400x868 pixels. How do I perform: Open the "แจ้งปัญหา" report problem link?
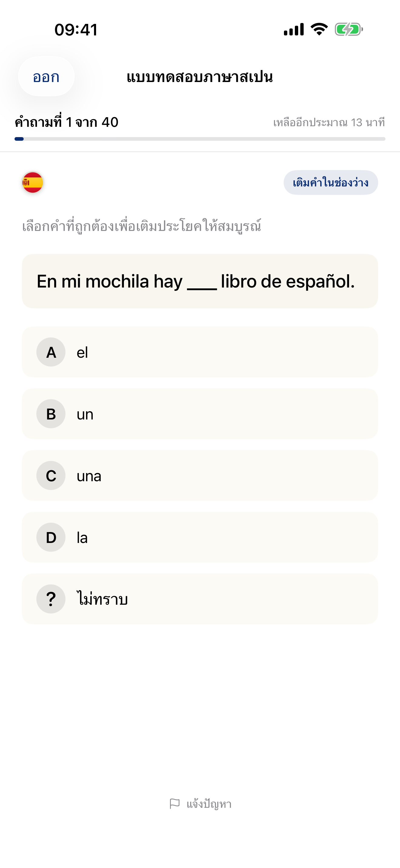tap(209, 804)
